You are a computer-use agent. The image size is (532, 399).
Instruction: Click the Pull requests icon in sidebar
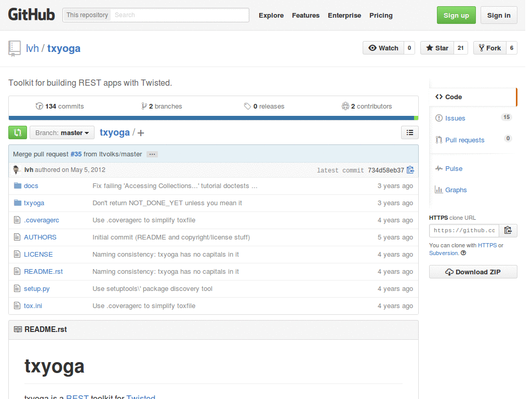(x=439, y=140)
